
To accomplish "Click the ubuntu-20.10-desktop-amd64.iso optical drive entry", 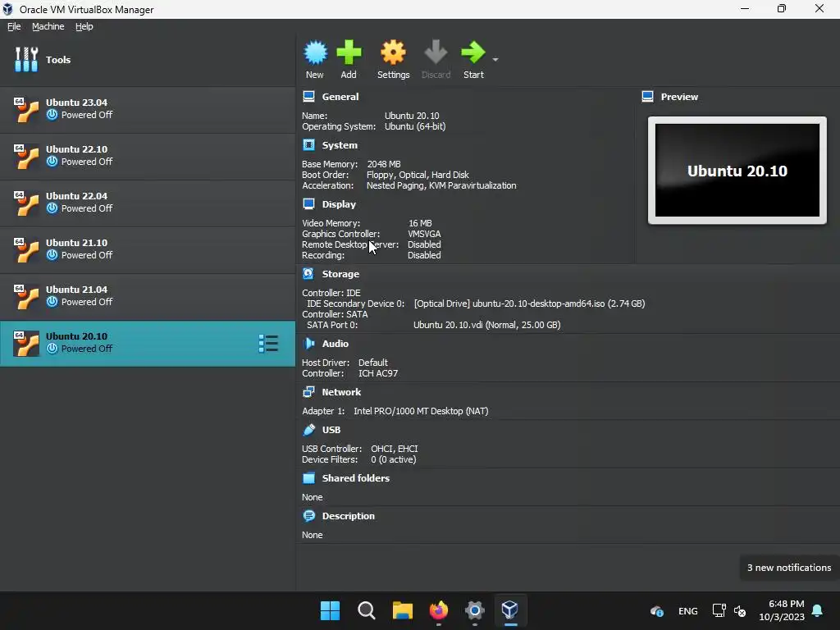I will (x=529, y=304).
